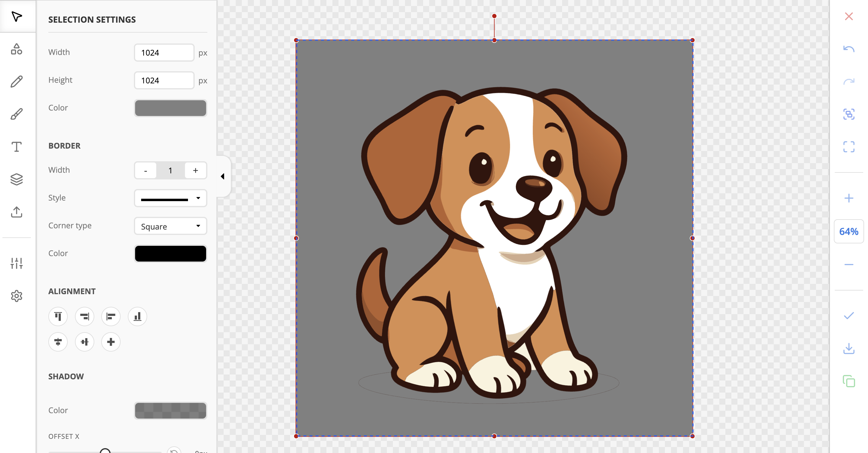Redo the last action
Viewport: 868px width, 453px height.
tap(849, 81)
